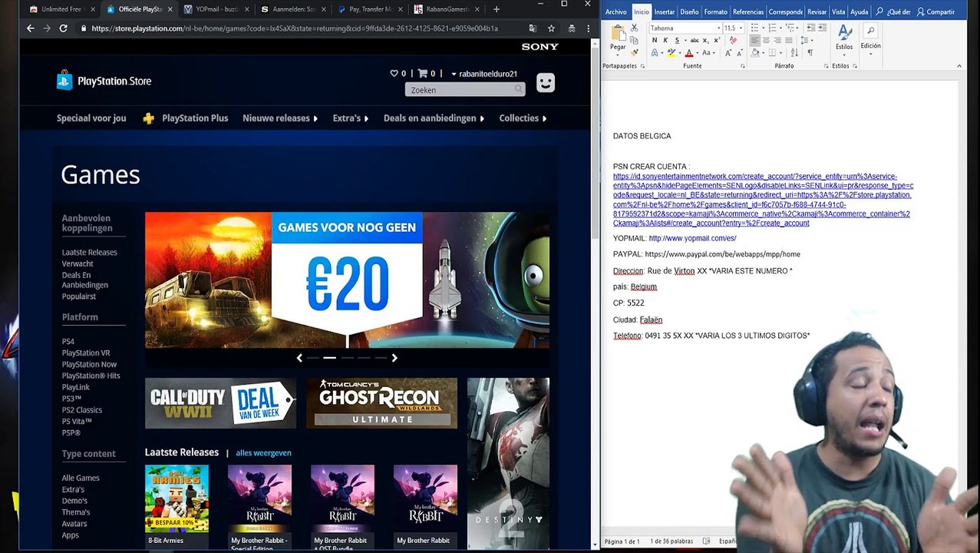Open Chrome three-dot menu
This screenshot has height=553, width=980.
click(x=588, y=28)
